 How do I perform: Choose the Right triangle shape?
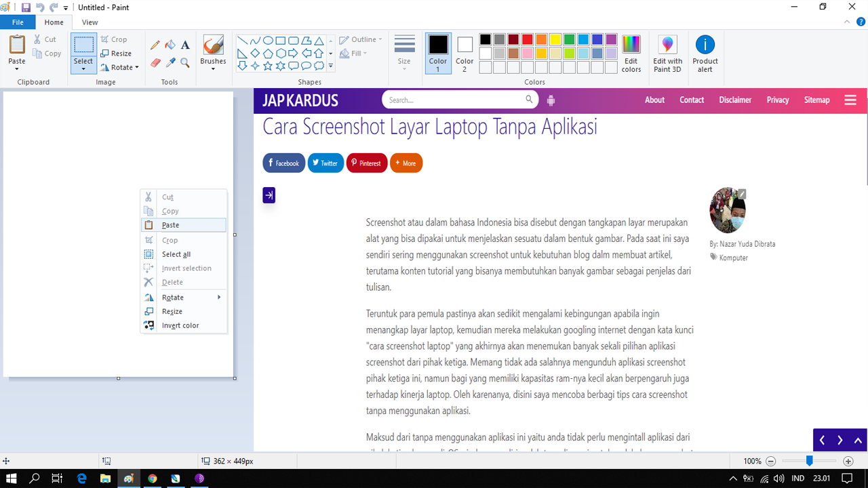coord(242,54)
